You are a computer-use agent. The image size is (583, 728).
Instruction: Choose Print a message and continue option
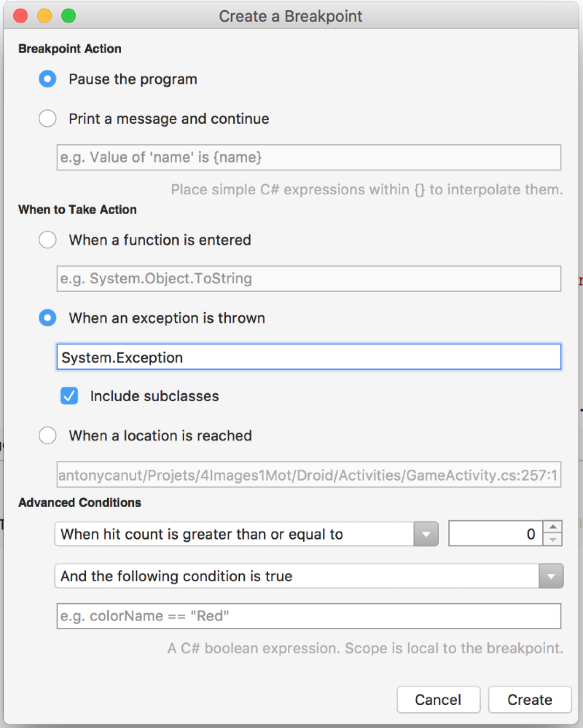48,118
